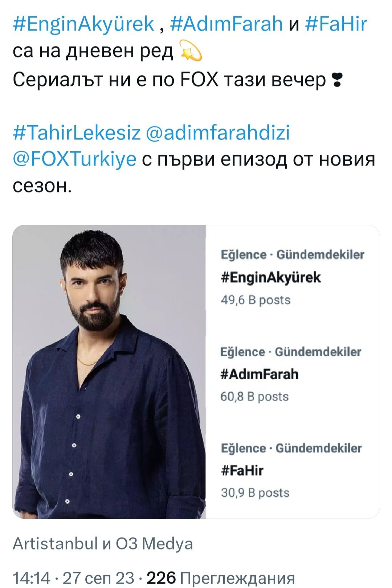The height and width of the screenshot is (588, 392).
Task: Click the 49,6 B posts count
Action: pyautogui.click(x=256, y=300)
